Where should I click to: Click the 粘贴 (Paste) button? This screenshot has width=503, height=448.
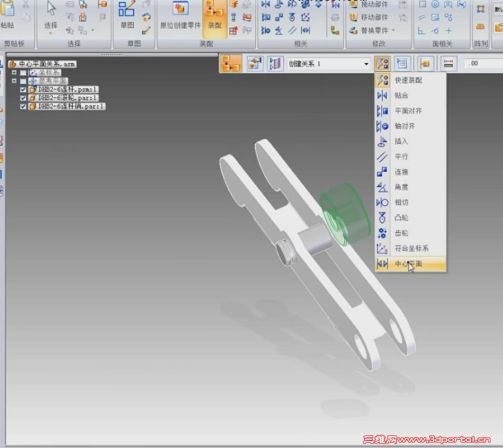click(x=7, y=15)
